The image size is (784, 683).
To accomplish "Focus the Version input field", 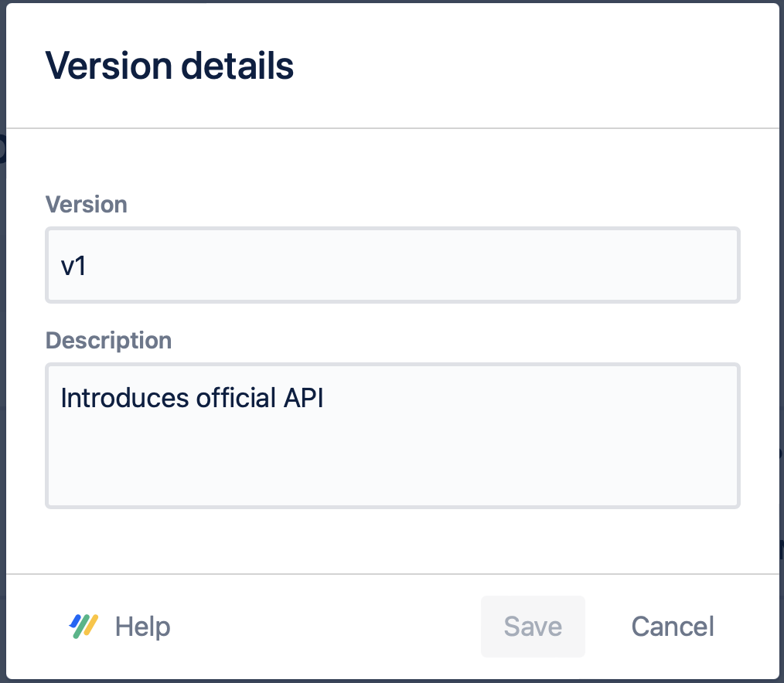I will tap(393, 265).
